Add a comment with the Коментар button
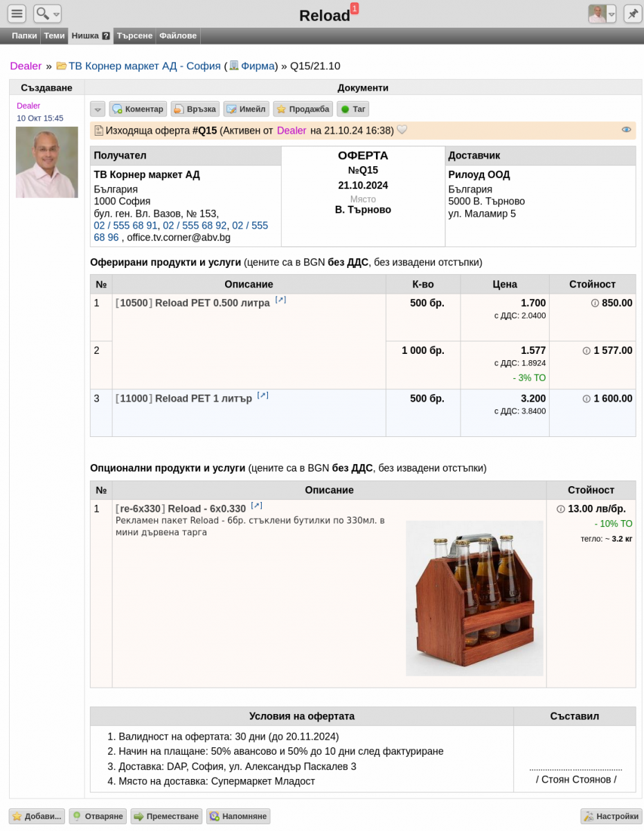This screenshot has width=644, height=831. pos(138,109)
